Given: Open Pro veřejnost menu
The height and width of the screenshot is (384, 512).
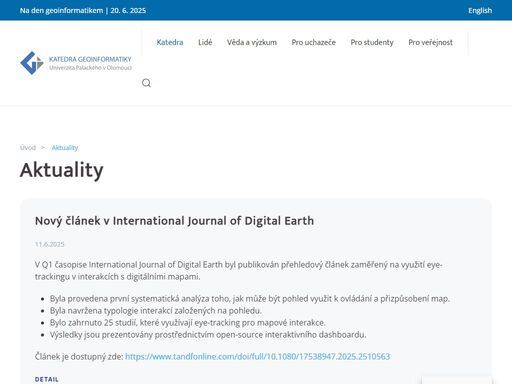Looking at the screenshot, I should 430,42.
